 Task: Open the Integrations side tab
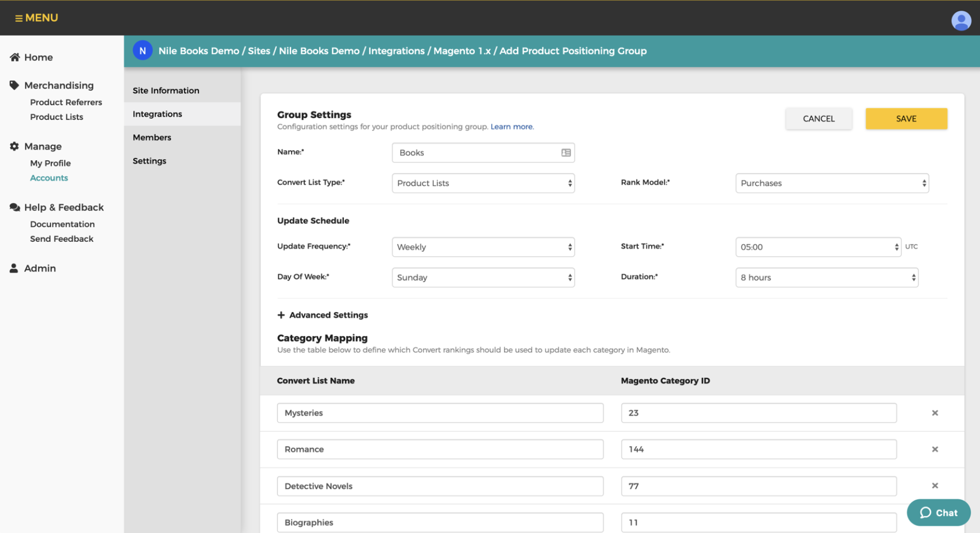click(157, 114)
